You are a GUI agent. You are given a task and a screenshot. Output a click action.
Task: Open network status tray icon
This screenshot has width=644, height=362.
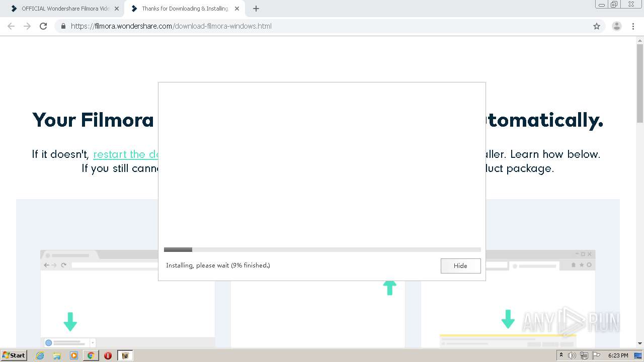tap(584, 355)
